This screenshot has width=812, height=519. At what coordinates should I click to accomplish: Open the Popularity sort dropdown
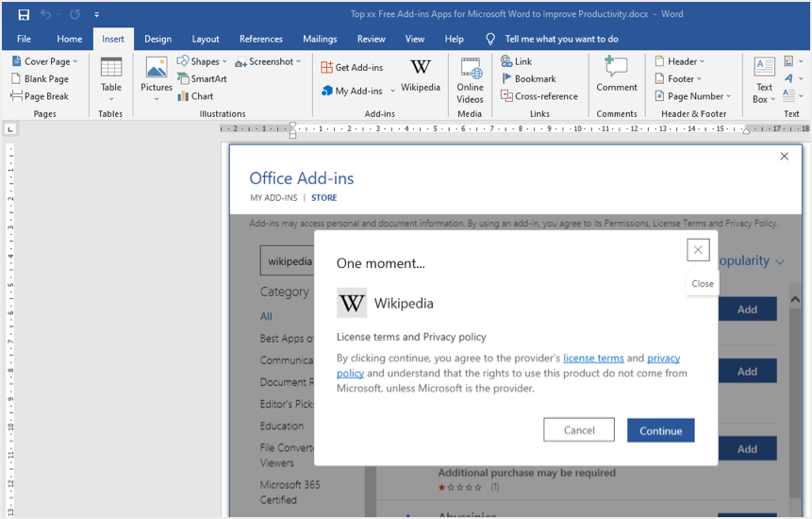pyautogui.click(x=752, y=261)
